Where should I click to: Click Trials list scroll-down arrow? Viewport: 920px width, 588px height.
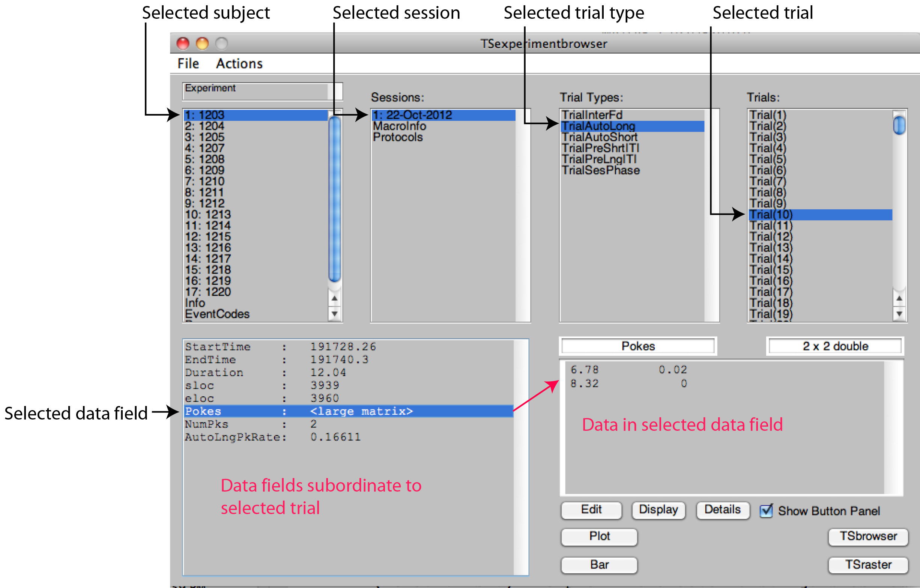[x=899, y=314]
